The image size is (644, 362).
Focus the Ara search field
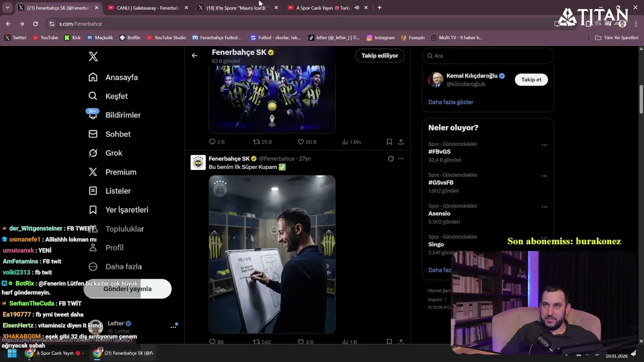[488, 55]
